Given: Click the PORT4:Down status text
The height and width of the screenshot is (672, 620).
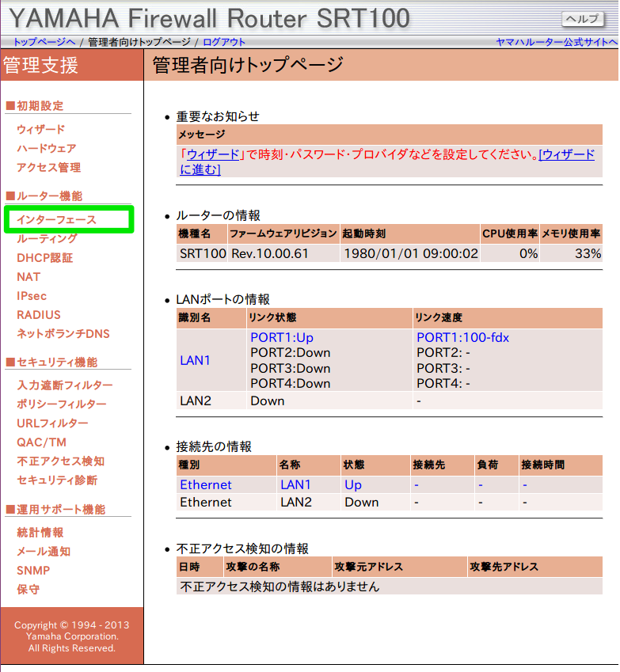Looking at the screenshot, I should [x=291, y=383].
